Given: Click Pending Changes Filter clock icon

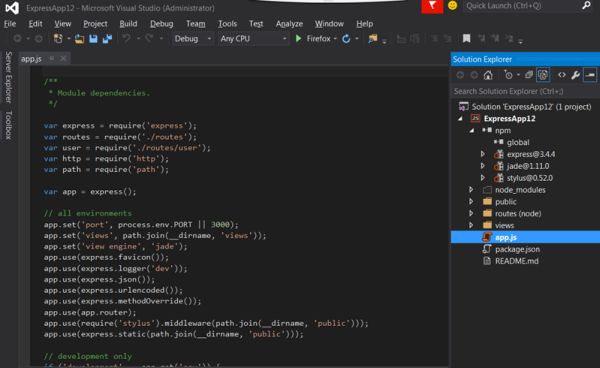Looking at the screenshot, I should [508, 75].
